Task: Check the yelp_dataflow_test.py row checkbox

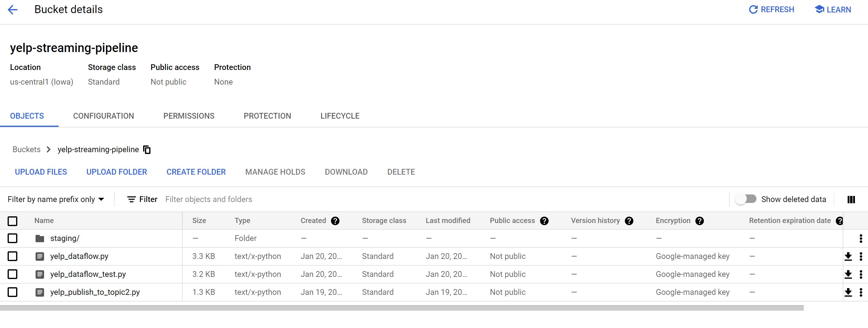Action: (x=12, y=274)
